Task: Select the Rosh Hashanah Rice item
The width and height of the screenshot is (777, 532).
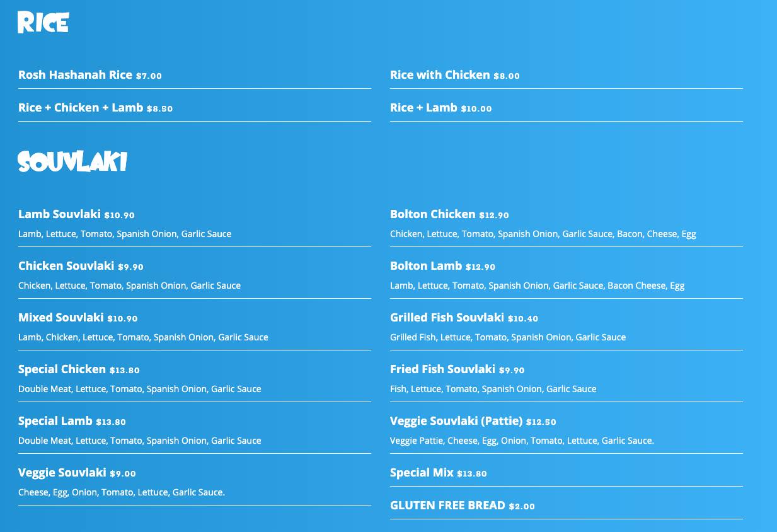Action: 75,75
